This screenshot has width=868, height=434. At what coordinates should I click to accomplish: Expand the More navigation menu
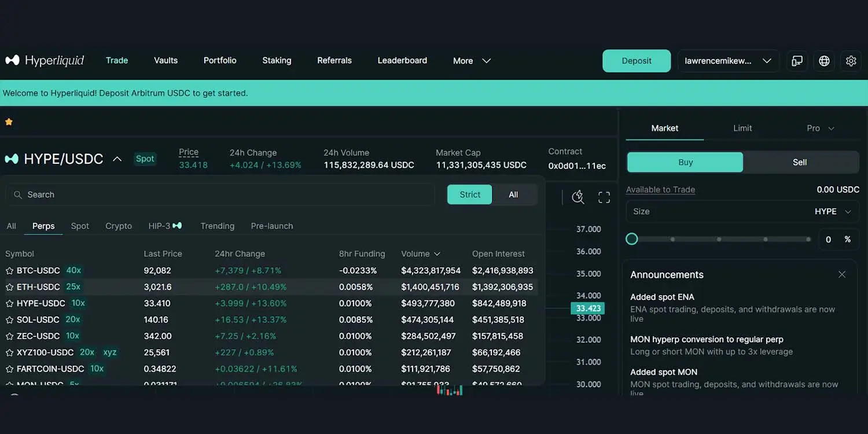pyautogui.click(x=472, y=61)
